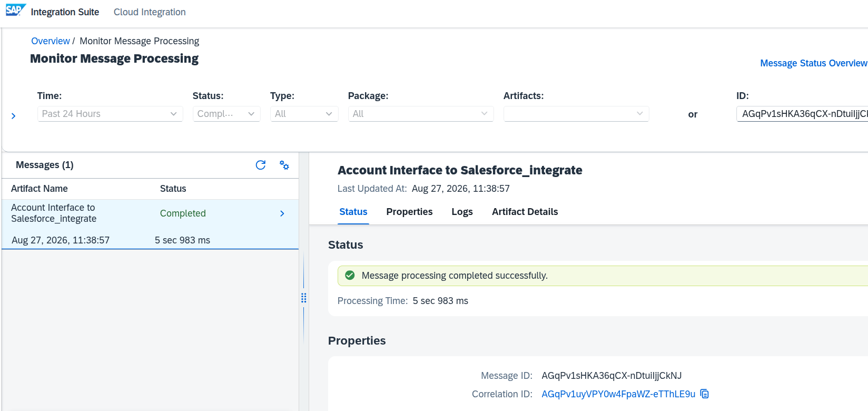Click the green success checkmark icon

click(x=350, y=275)
